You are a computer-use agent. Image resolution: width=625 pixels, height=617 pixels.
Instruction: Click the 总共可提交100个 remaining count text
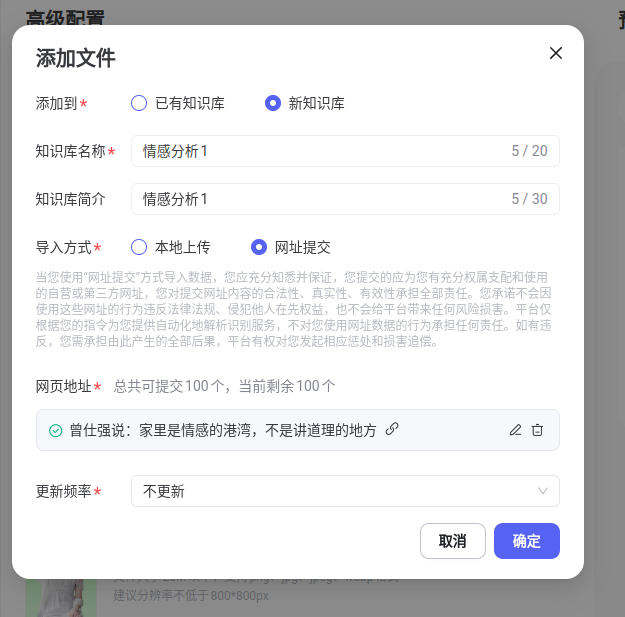point(224,386)
